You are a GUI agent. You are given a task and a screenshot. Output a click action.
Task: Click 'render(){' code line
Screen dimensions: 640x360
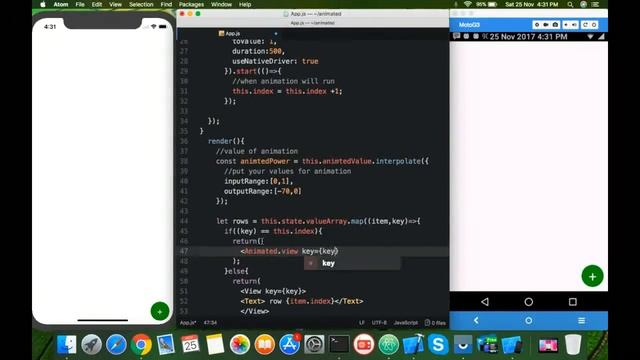(x=226, y=141)
